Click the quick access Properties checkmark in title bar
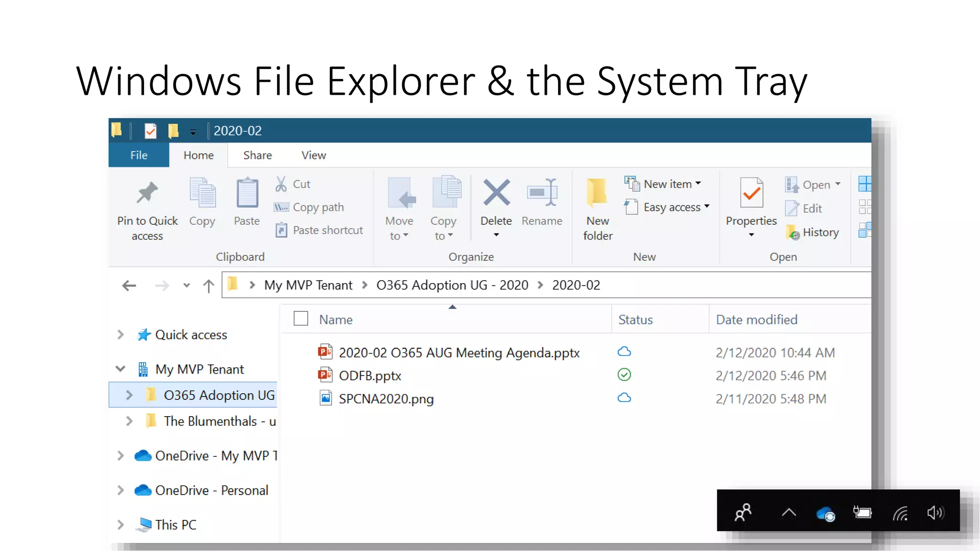 pos(150,131)
